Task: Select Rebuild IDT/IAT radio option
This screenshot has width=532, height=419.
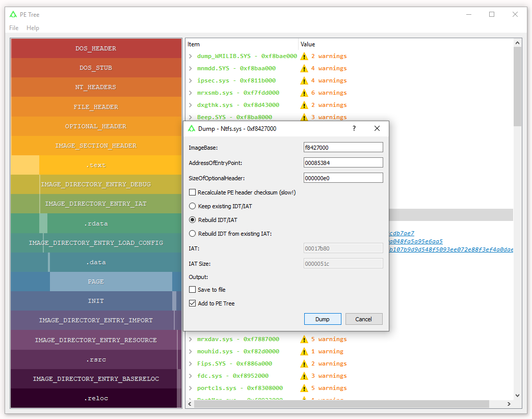Action: coord(193,220)
